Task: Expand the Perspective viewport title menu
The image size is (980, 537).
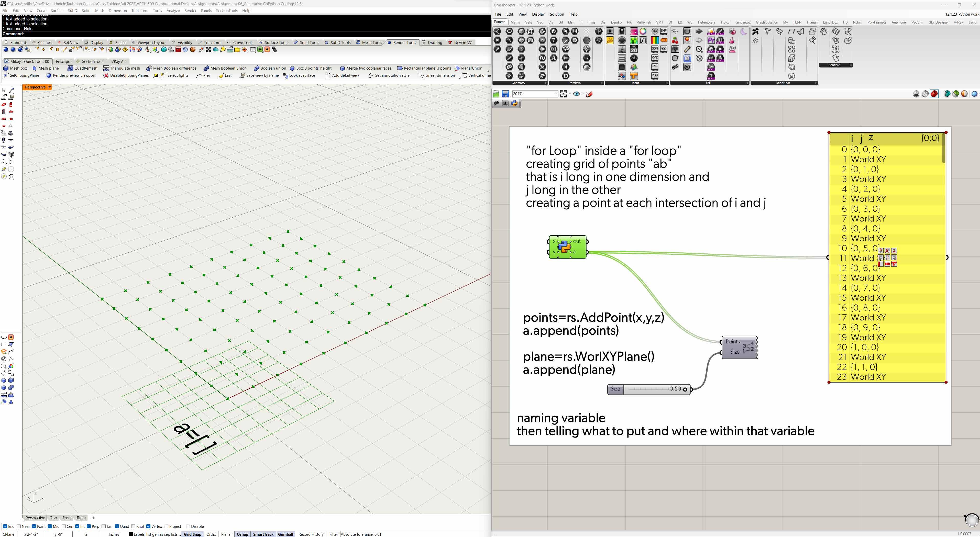Action: point(49,87)
